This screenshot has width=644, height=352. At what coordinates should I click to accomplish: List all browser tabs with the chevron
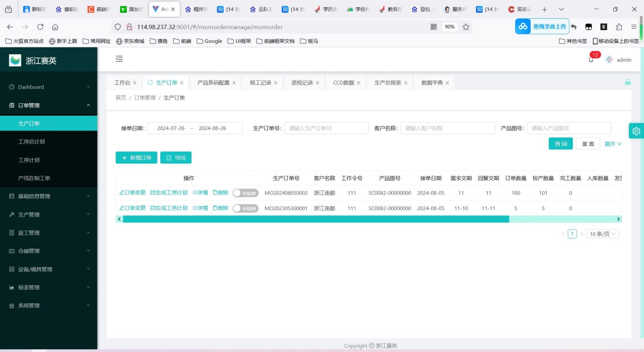click(x=561, y=9)
